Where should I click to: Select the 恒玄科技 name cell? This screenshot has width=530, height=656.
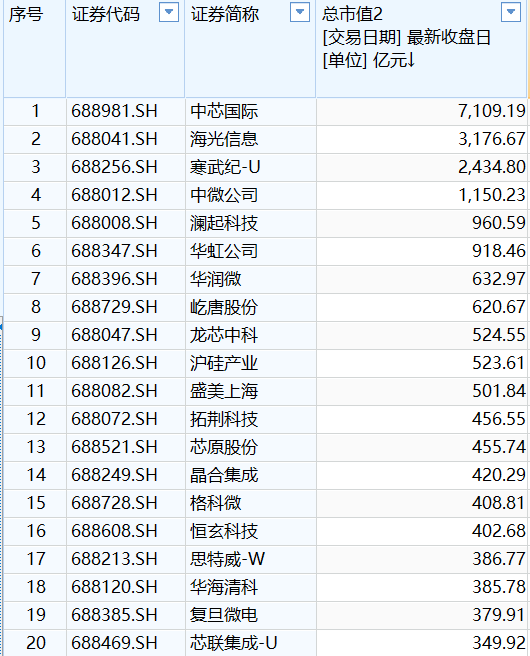click(x=250, y=532)
